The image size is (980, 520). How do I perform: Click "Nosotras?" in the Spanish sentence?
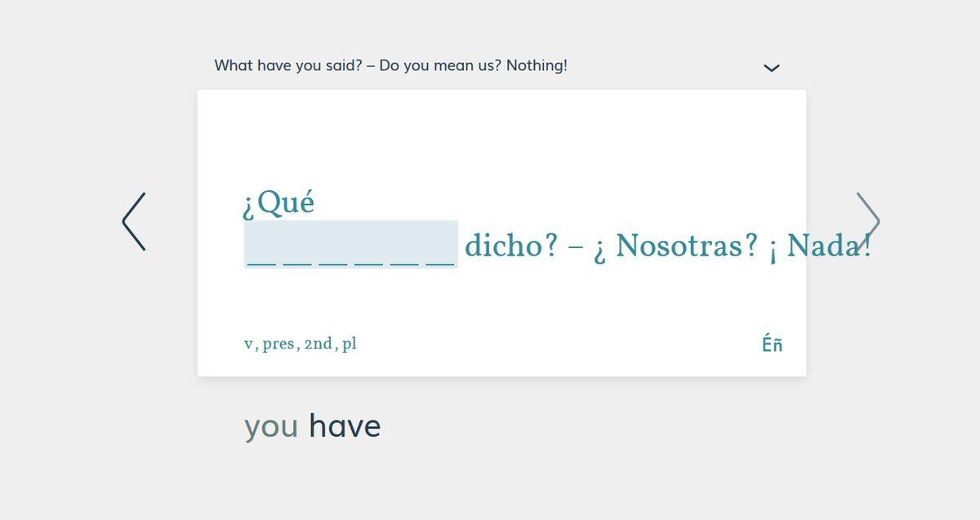[686, 245]
